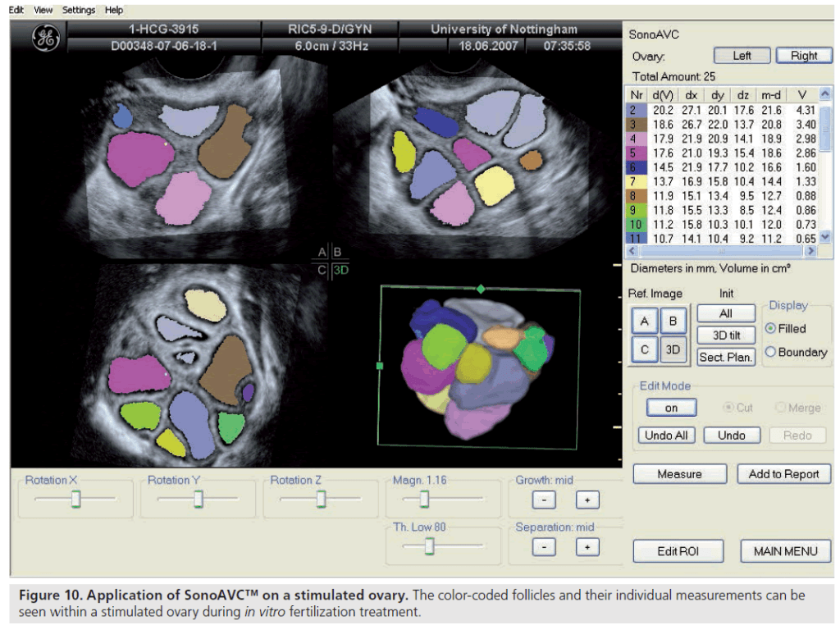Image resolution: width=840 pixels, height=625 pixels.
Task: Click Separation minus button
Action: tap(545, 547)
